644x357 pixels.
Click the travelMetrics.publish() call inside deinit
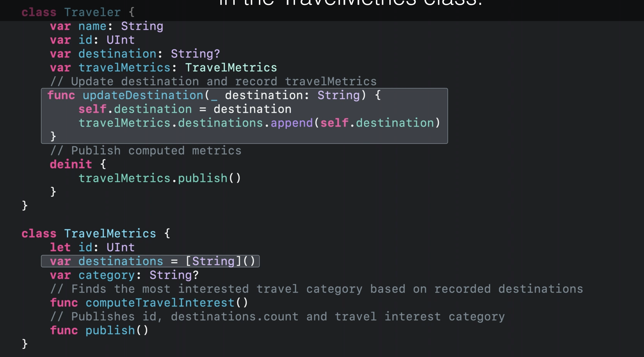[159, 178]
